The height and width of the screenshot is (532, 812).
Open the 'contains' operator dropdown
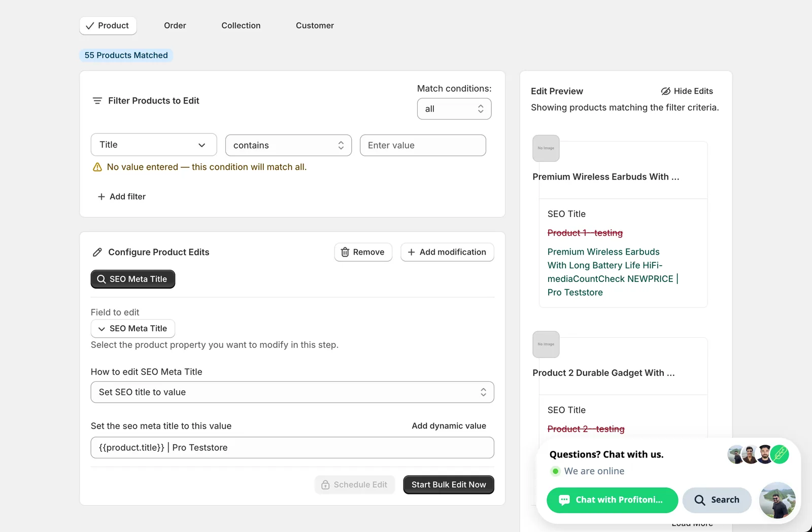coord(288,146)
